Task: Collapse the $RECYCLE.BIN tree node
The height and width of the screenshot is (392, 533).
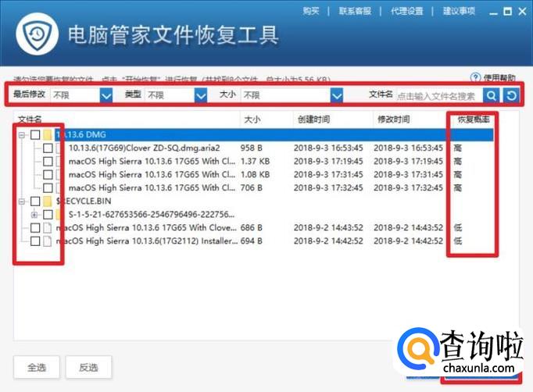Action: (x=22, y=201)
